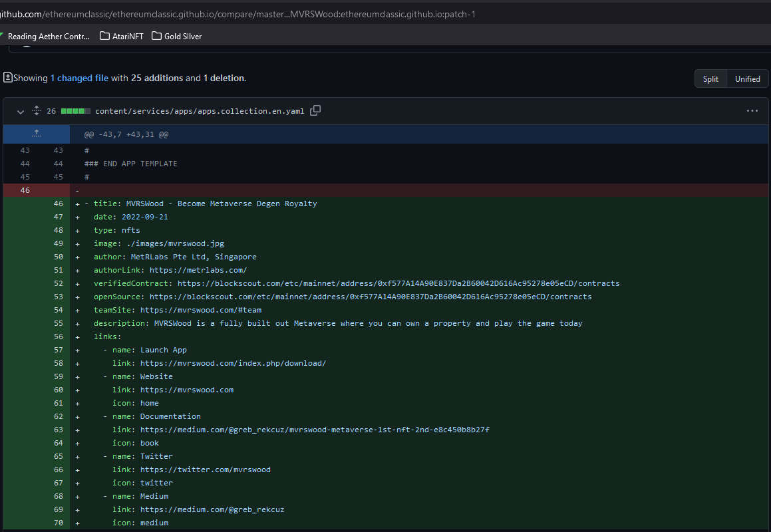The height and width of the screenshot is (532, 771).
Task: Switch to Split diff view
Action: point(710,78)
